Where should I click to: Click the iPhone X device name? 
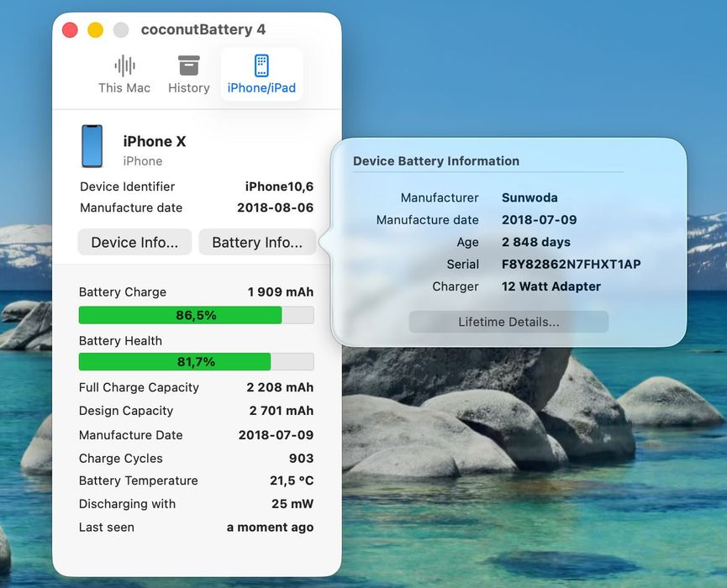coord(155,141)
